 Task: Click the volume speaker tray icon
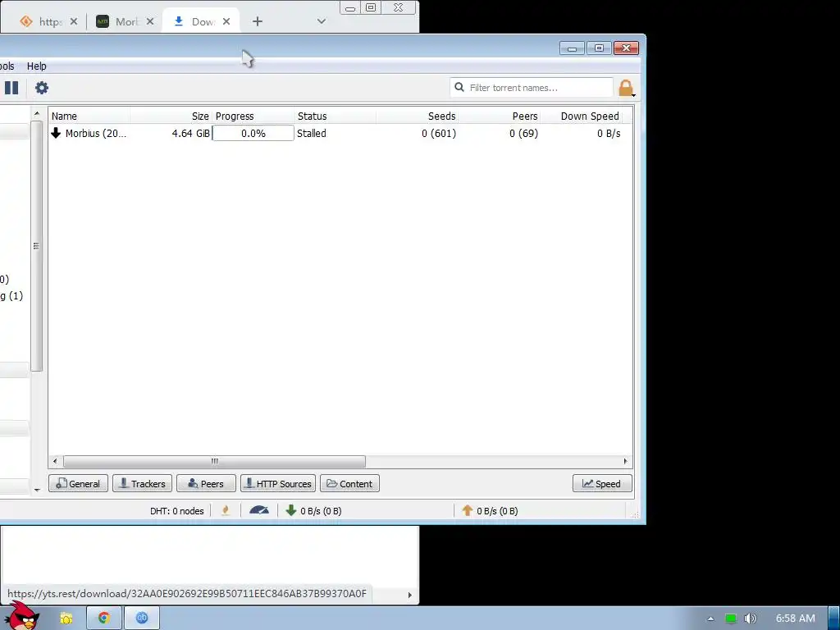[750, 619]
